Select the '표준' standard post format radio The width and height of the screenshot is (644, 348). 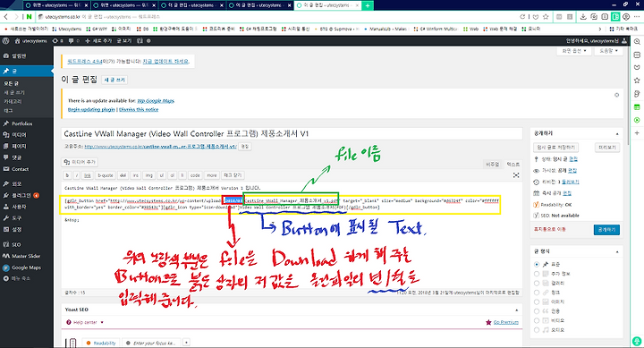[x=537, y=264]
